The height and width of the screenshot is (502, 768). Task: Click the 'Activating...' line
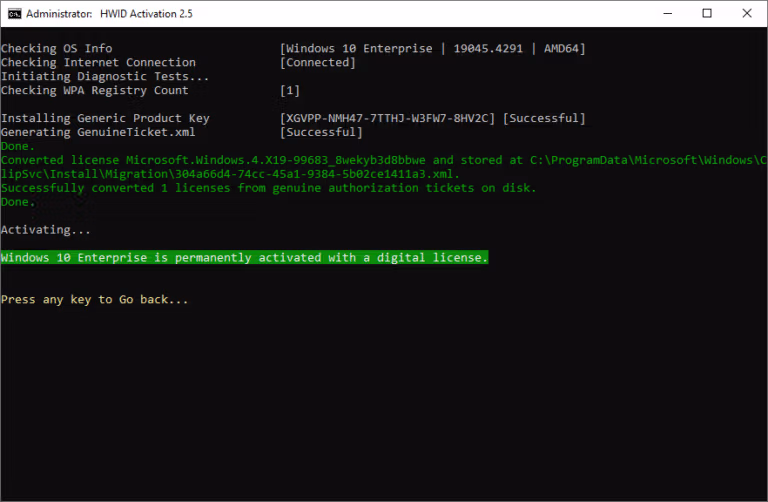point(46,230)
